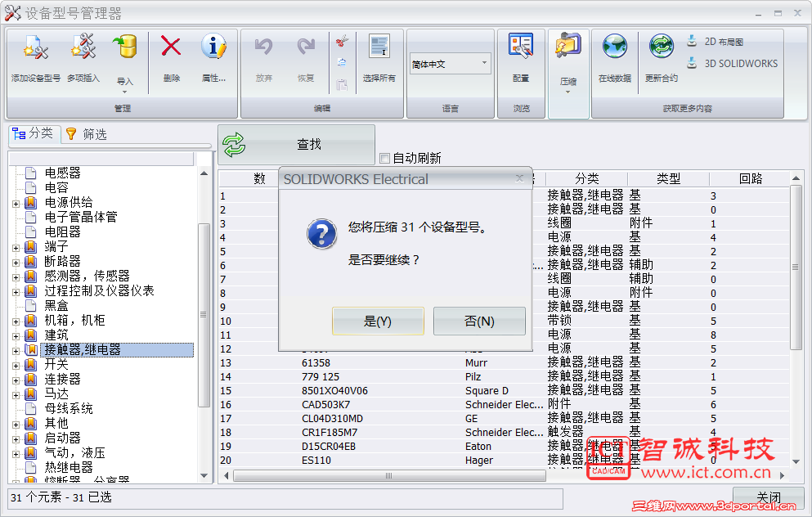Open the 导入 dropdown arrow
The height and width of the screenshot is (517, 812).
[x=125, y=92]
